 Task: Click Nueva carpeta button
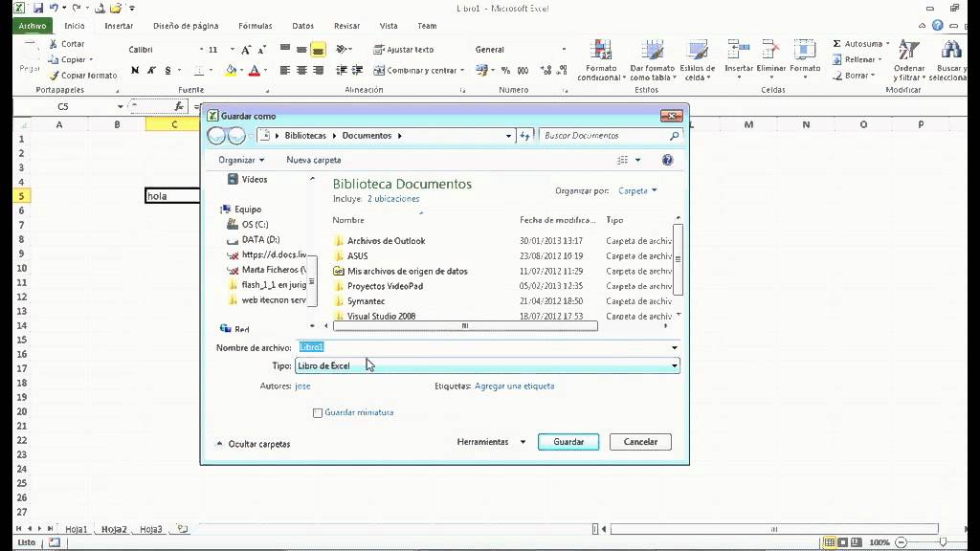314,160
